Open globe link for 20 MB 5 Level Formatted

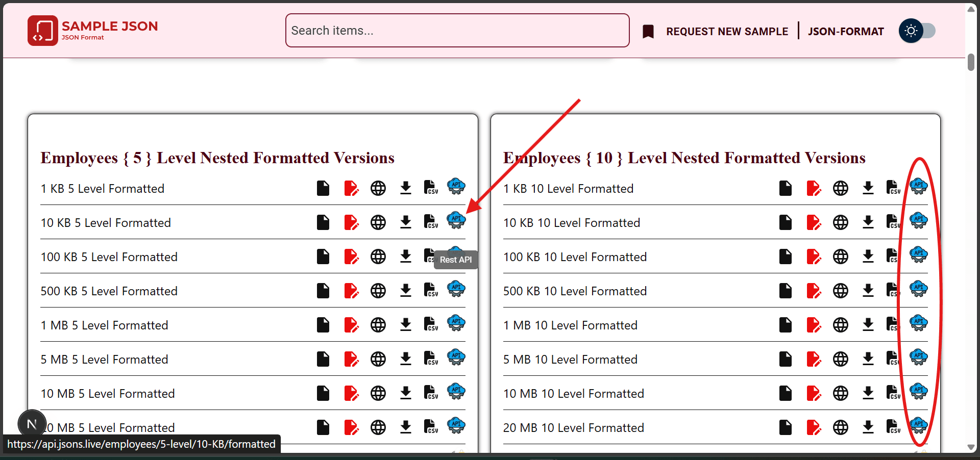pos(378,427)
